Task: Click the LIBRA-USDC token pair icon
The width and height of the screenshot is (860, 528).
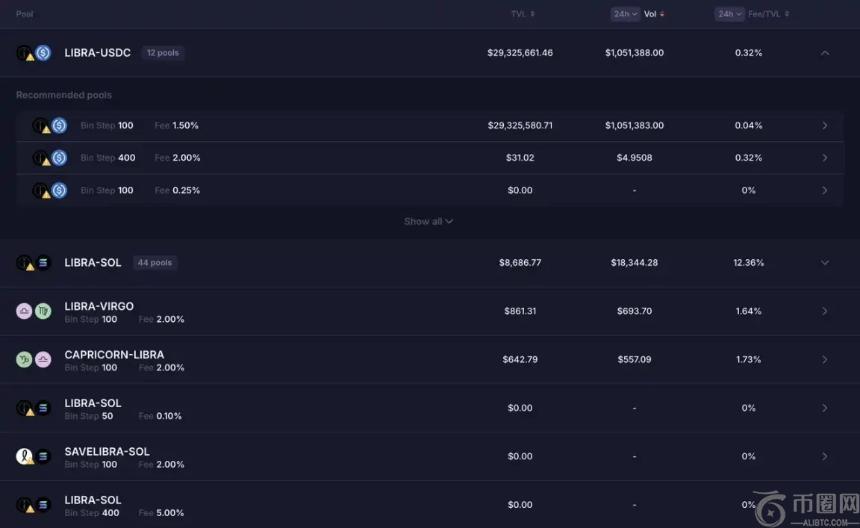Action: [x=34, y=53]
